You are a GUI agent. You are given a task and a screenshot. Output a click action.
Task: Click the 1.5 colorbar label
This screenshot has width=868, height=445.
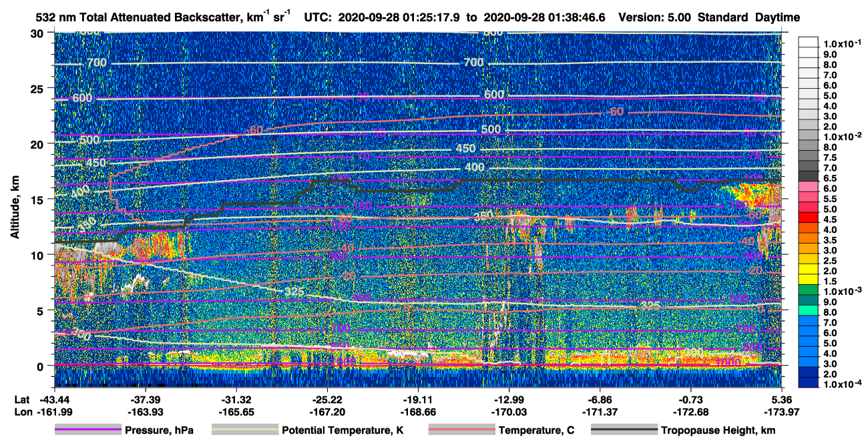831,282
